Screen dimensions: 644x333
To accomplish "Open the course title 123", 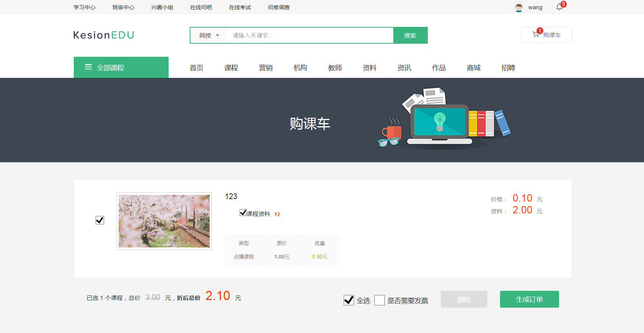I will (231, 196).
